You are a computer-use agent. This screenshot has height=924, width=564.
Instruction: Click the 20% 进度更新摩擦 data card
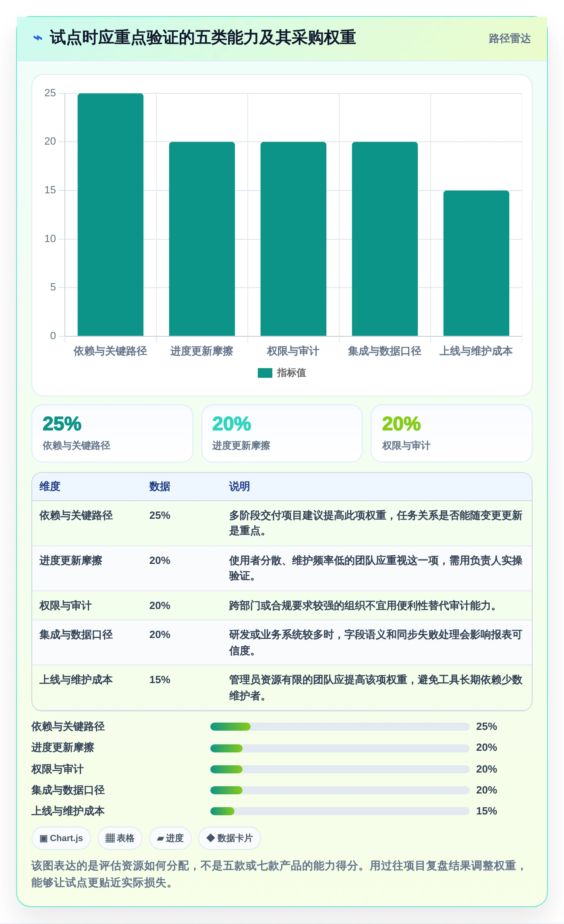pos(282,433)
